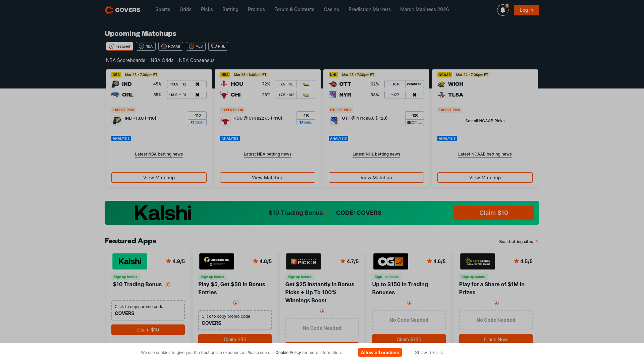
Task: Open March Madness 2026 menu item
Action: [424, 9]
